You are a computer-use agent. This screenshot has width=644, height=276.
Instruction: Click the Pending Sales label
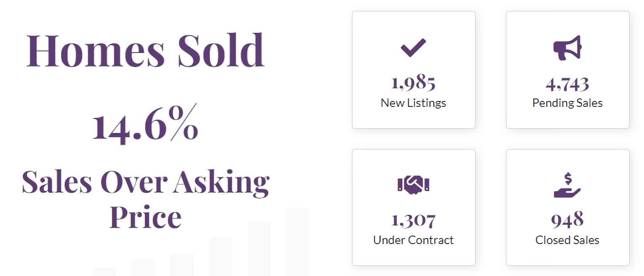point(567,103)
